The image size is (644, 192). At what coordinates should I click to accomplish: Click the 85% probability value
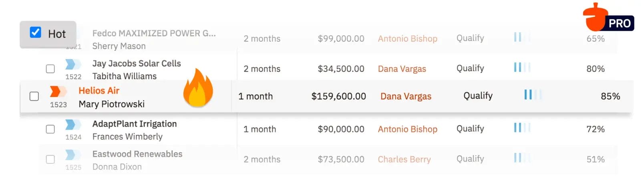tap(610, 96)
